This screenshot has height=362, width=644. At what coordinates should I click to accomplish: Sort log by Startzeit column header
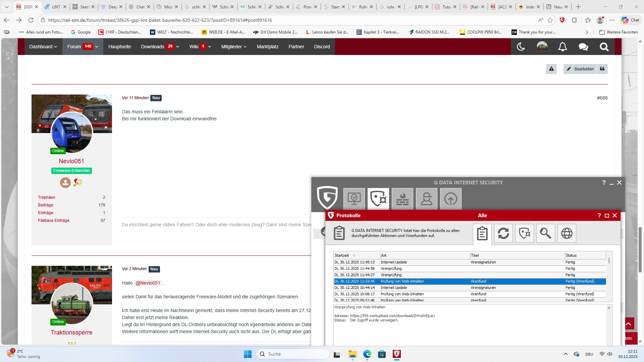point(342,255)
